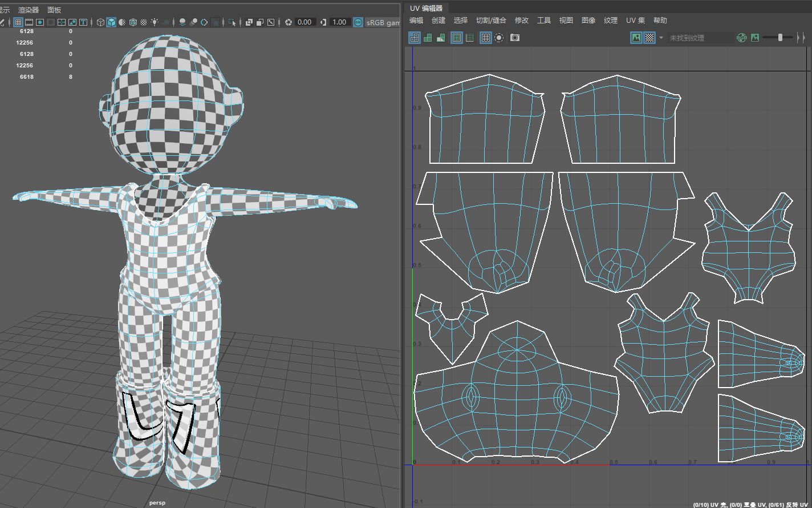The width and height of the screenshot is (812, 508).
Task: Click the motion blur icon
Action: [x=193, y=22]
